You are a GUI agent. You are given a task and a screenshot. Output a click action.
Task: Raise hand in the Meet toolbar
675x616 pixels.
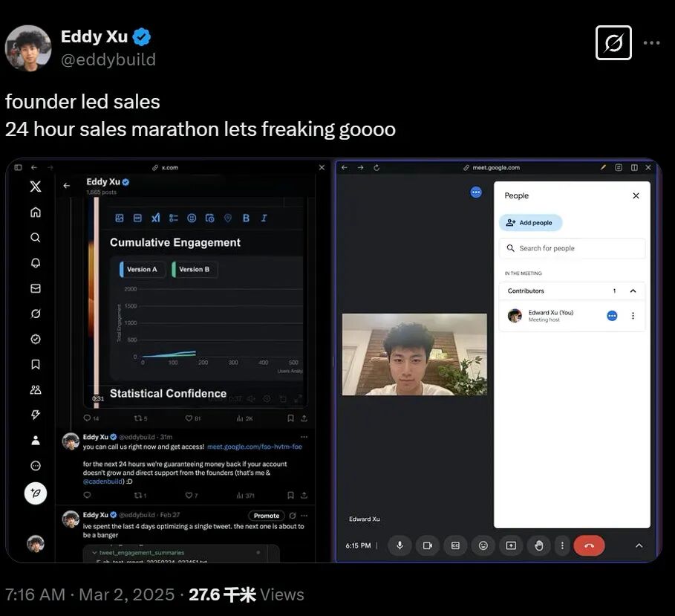(538, 545)
